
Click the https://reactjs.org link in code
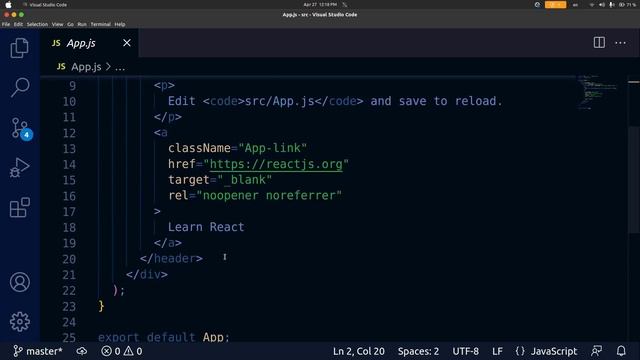[276, 164]
